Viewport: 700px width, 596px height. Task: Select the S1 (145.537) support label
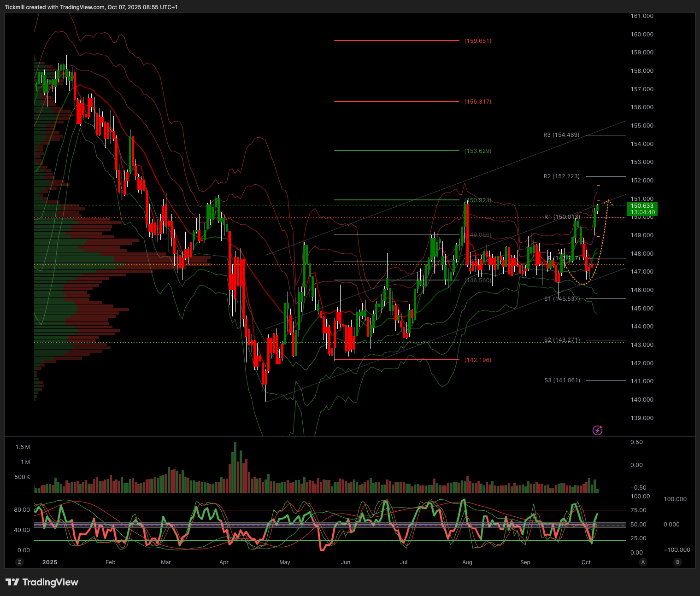coord(562,299)
